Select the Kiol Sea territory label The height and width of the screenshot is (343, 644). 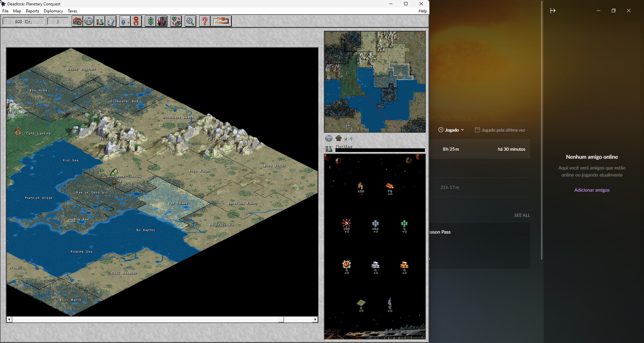71,160
